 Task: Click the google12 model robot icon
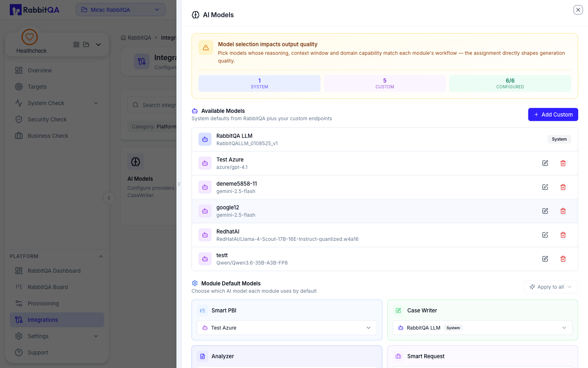(205, 211)
